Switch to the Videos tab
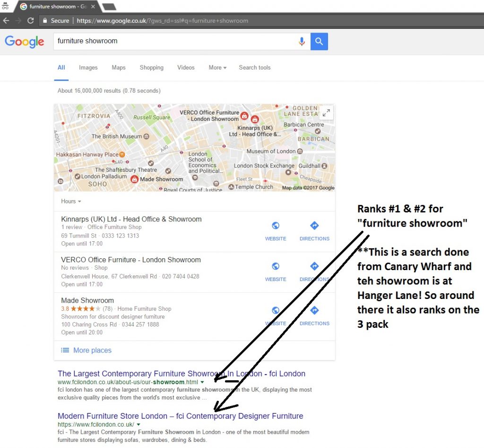The height and width of the screenshot is (448, 484). click(x=186, y=67)
